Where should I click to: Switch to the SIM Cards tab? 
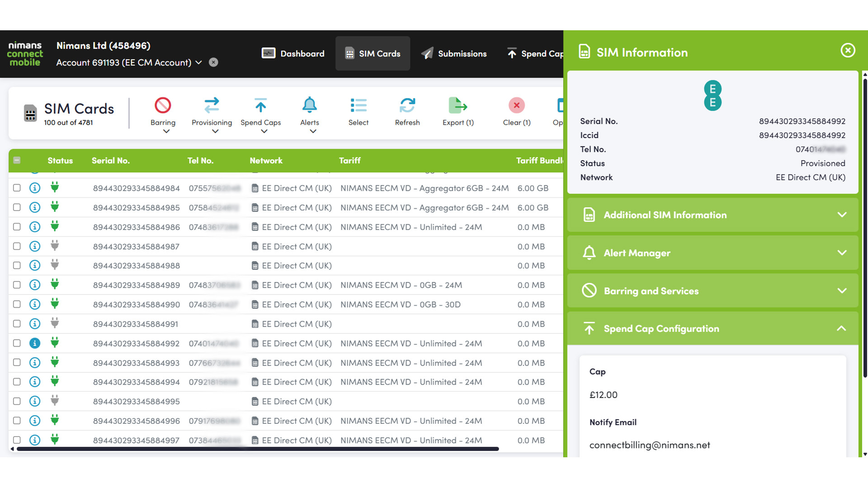coord(373,53)
